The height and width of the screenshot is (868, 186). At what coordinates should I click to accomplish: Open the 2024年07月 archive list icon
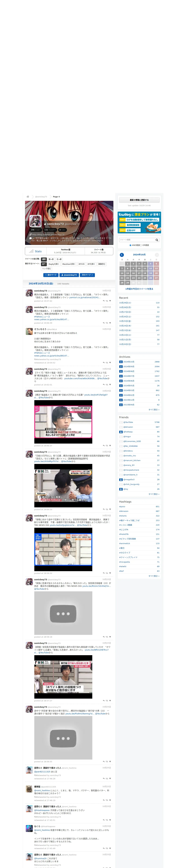click(x=121, y=376)
